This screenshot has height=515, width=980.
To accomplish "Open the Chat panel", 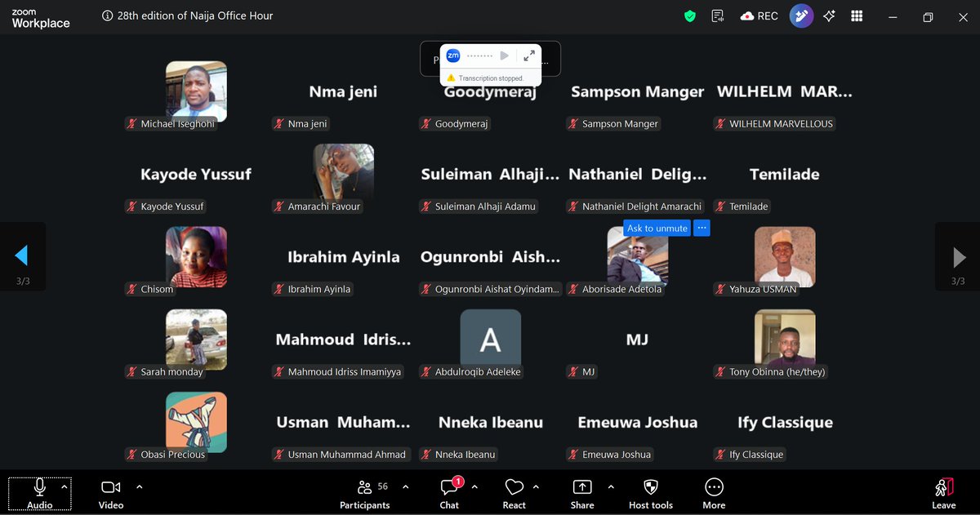I will (x=449, y=493).
